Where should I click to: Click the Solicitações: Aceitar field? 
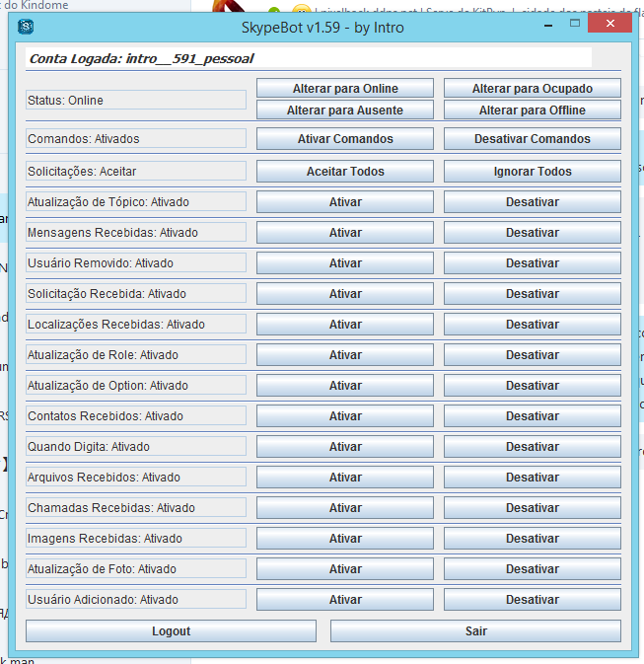coord(136,171)
